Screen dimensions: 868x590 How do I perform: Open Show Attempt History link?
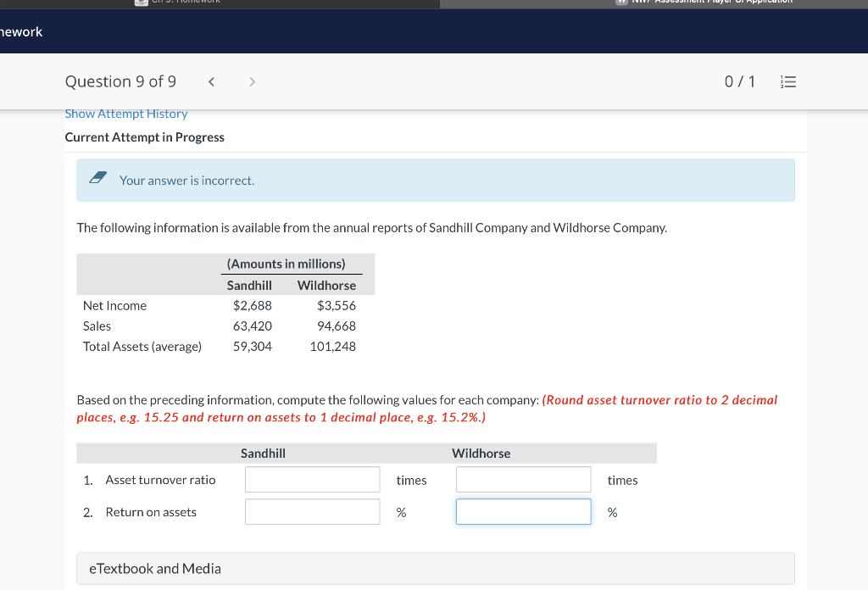[x=126, y=114]
